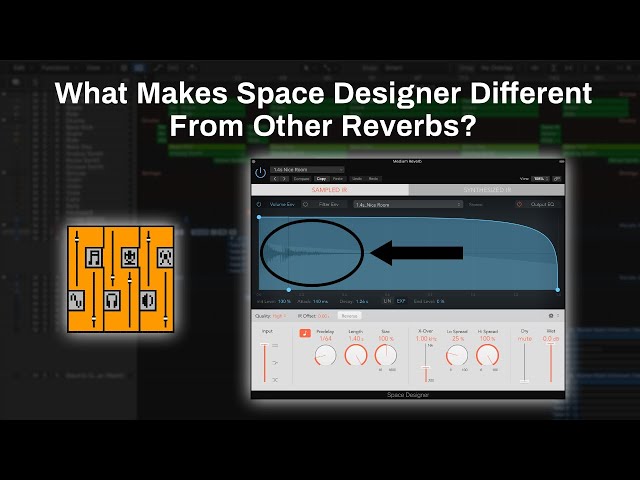Open the Quality High dropdown
Screen dimensions: 640x480
coord(280,316)
